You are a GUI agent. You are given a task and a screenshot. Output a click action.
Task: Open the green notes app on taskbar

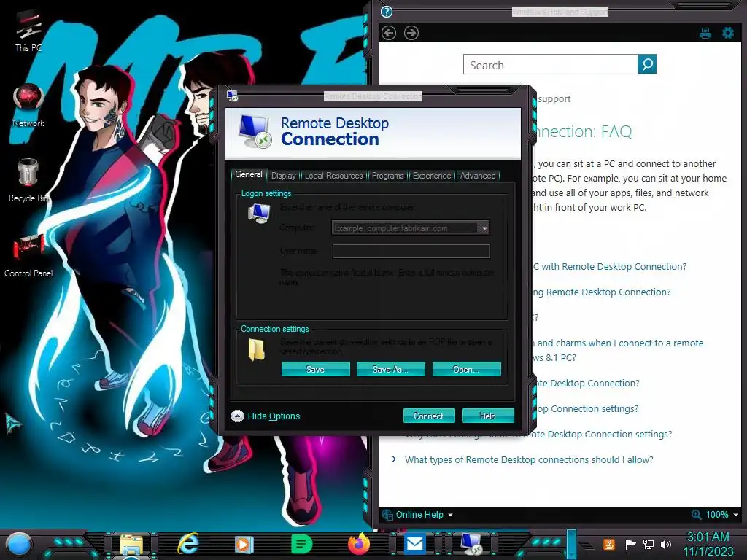click(301, 544)
